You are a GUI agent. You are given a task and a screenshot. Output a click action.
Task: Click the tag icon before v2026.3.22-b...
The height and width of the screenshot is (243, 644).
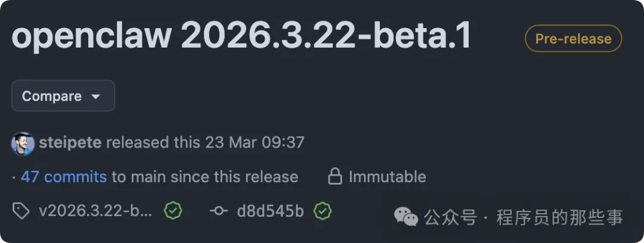click(20, 211)
